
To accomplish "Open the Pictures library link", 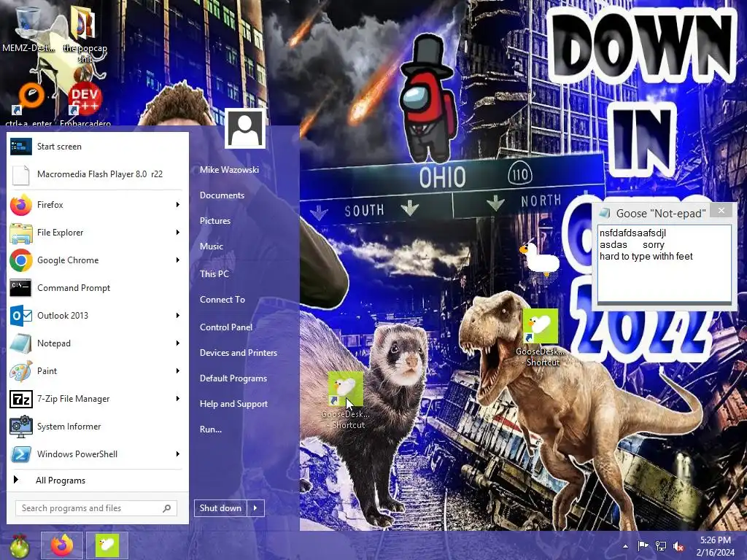I will pos(215,221).
